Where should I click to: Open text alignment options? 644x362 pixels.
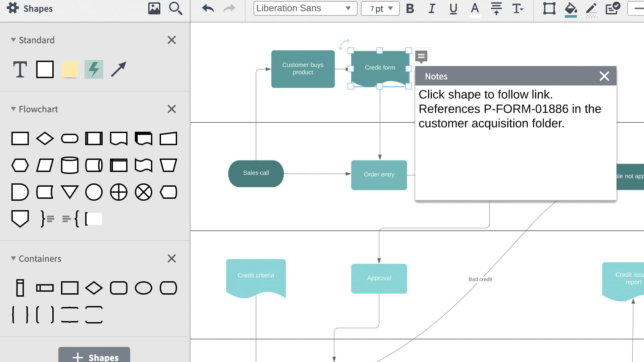(496, 8)
